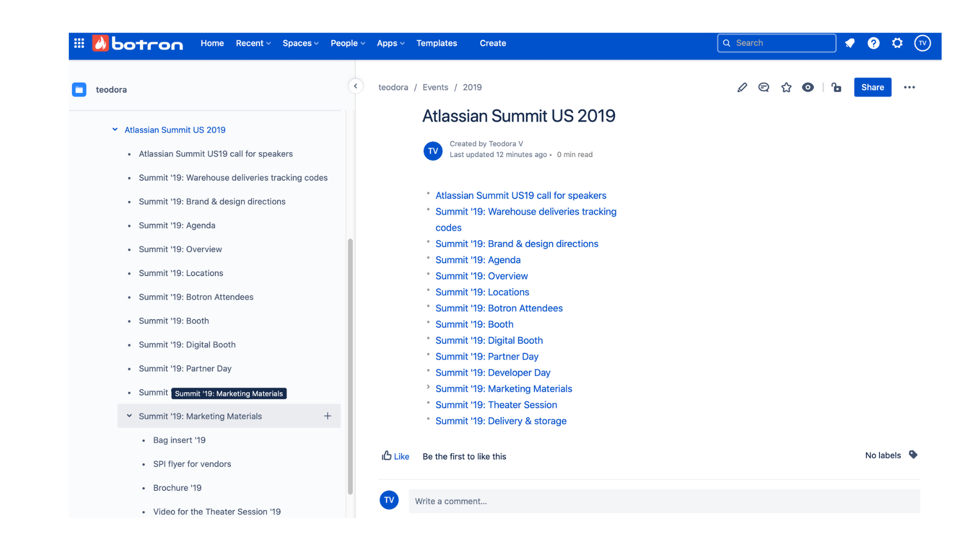Select Warehouse deliveries tracking codes in sidebar
This screenshot has height=551, width=980.
233,178
